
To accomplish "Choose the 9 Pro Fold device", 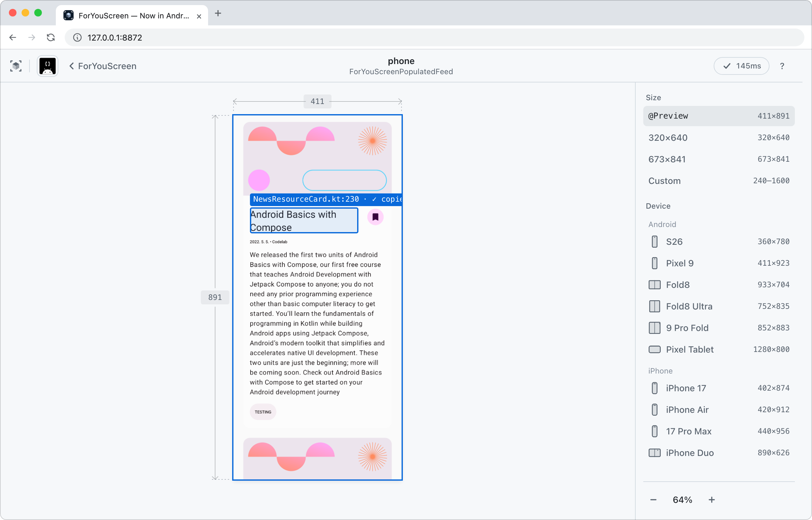I will 718,328.
